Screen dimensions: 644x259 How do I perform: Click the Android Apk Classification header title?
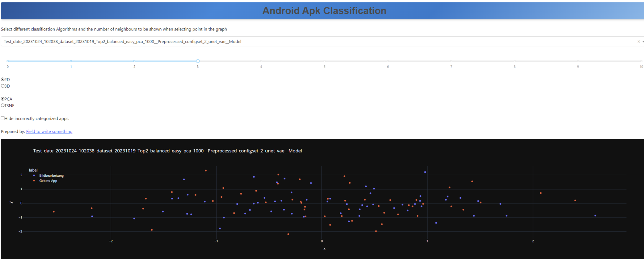[324, 11]
